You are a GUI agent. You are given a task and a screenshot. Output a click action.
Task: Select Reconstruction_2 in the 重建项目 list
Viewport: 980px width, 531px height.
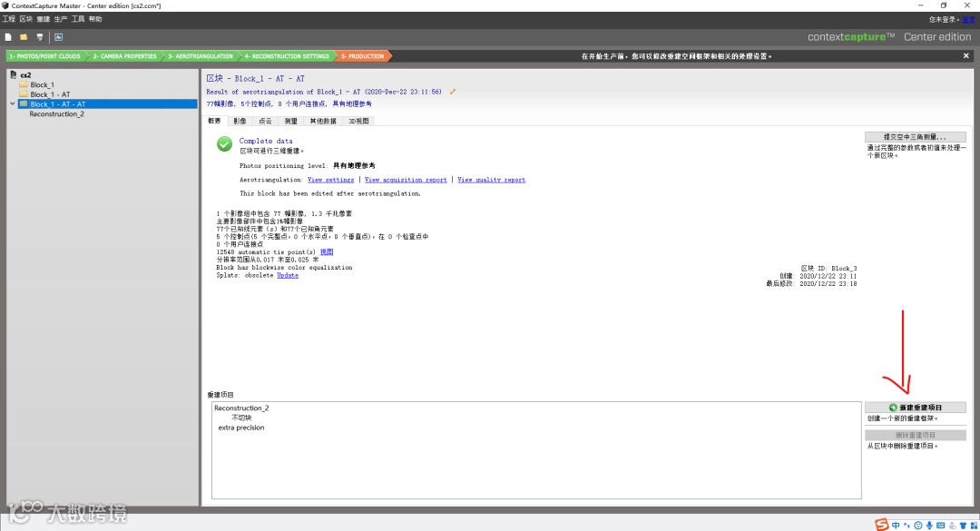point(241,408)
